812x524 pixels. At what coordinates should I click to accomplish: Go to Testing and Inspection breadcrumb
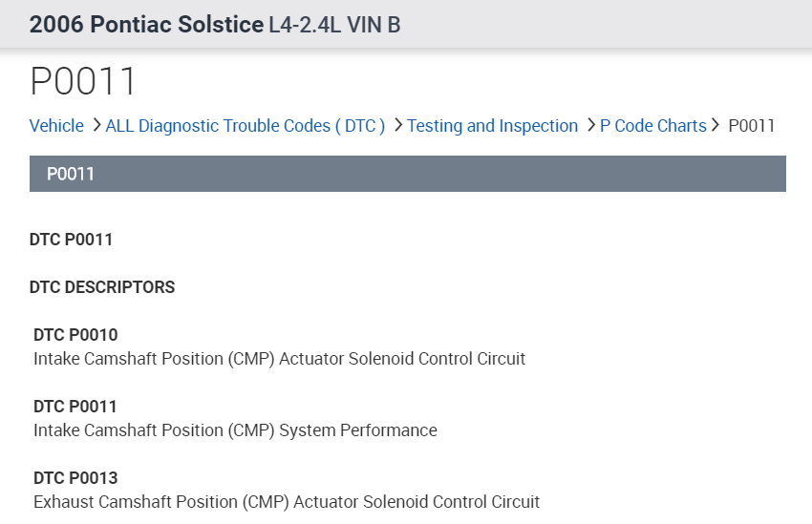click(492, 126)
